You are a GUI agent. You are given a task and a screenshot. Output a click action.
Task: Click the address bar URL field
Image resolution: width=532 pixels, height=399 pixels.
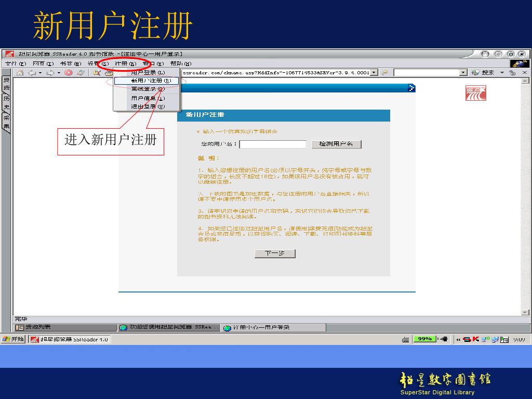click(x=276, y=73)
